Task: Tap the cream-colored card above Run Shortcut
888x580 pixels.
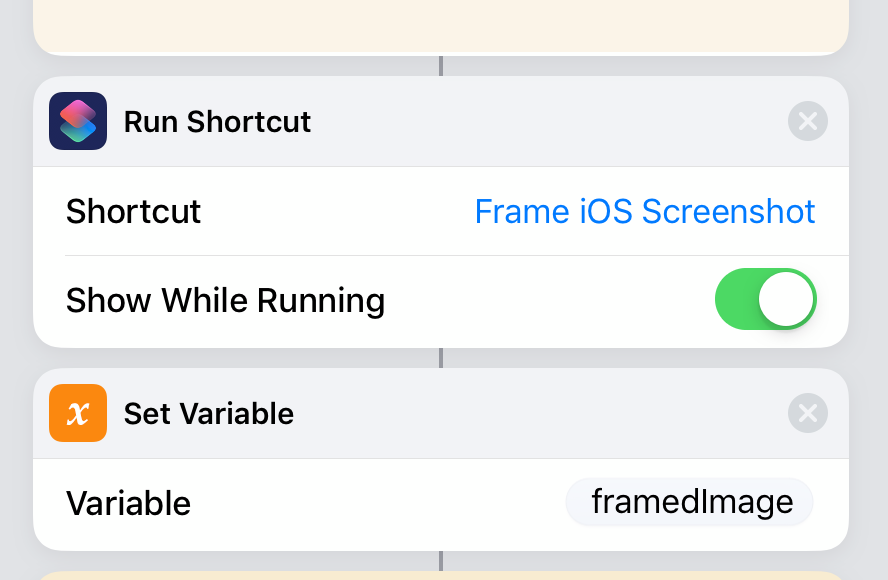Action: (x=440, y=25)
